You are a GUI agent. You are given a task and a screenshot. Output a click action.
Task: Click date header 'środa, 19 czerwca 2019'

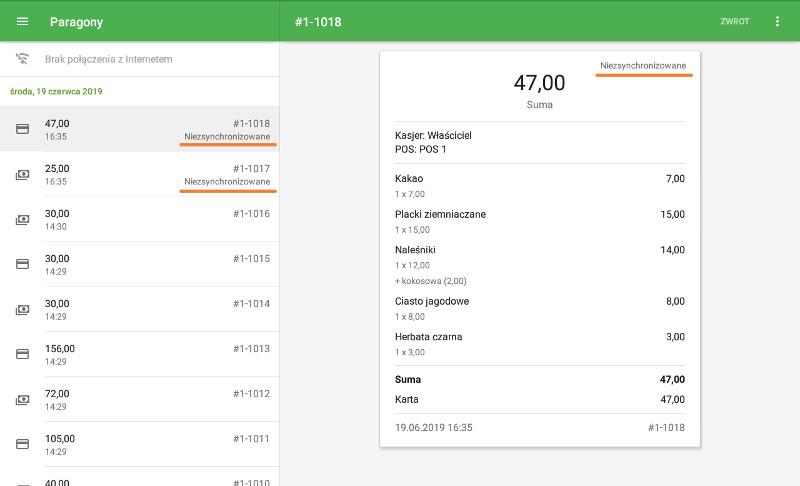(56, 91)
